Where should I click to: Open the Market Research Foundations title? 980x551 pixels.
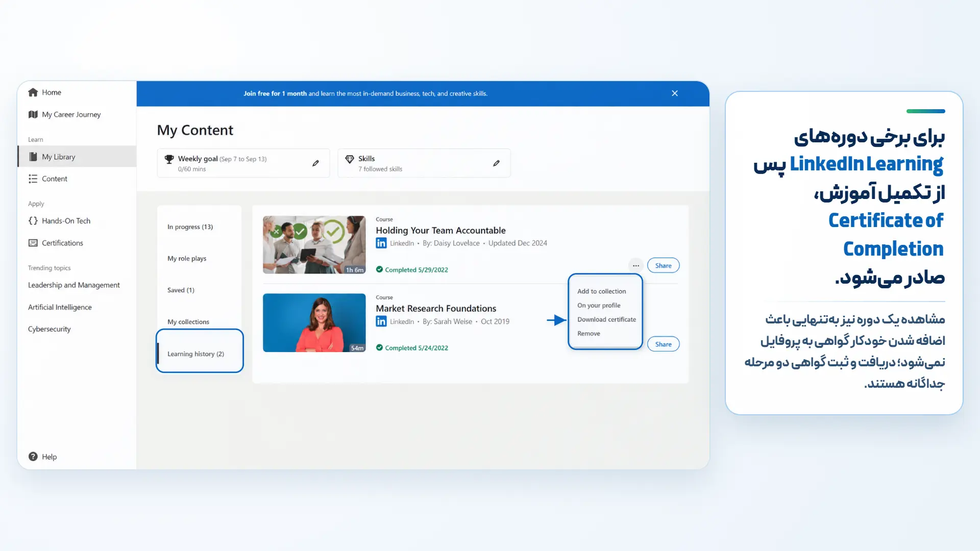click(436, 309)
